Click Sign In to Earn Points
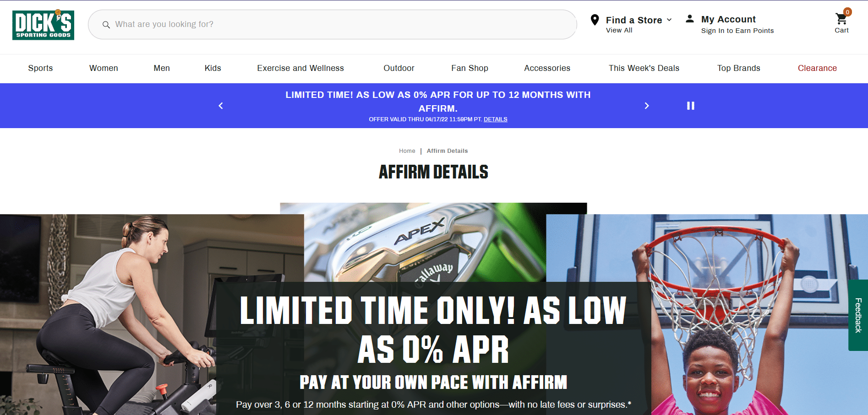 coord(737,31)
